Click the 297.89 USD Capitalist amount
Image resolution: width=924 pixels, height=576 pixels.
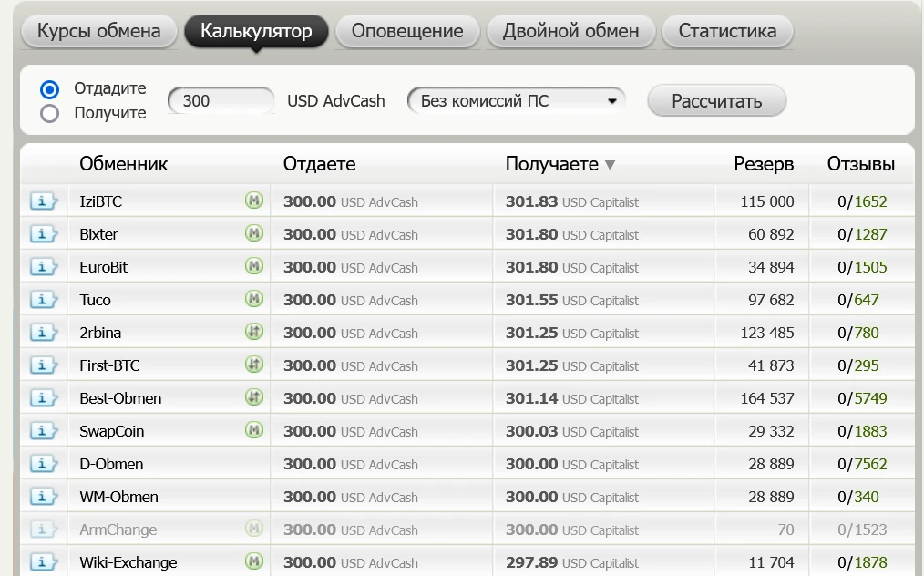572,562
